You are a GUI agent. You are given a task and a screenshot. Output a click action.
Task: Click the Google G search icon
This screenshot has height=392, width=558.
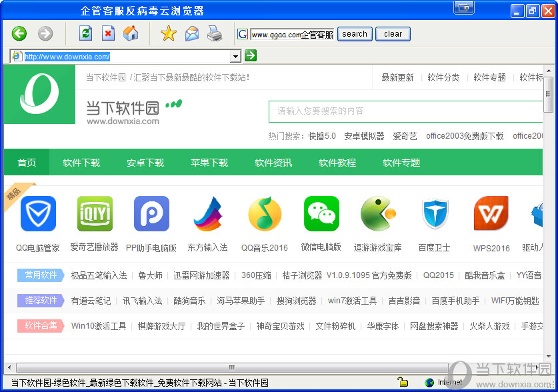click(243, 34)
